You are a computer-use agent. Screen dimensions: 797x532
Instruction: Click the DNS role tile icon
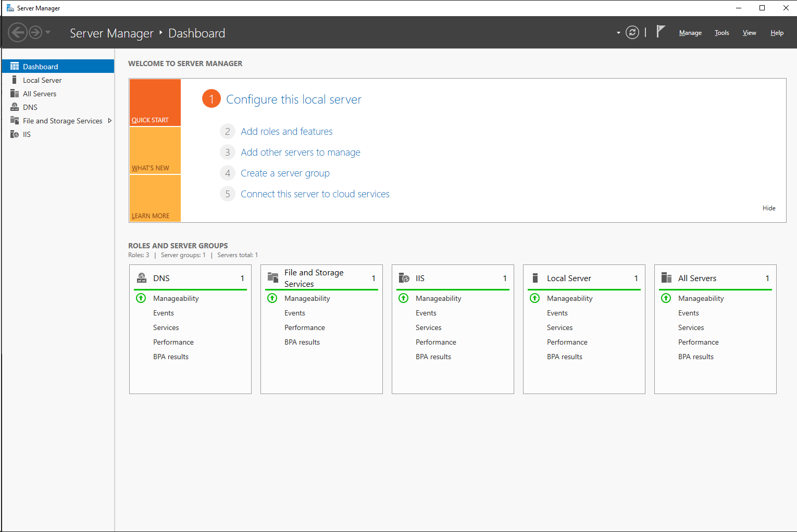tap(141, 278)
